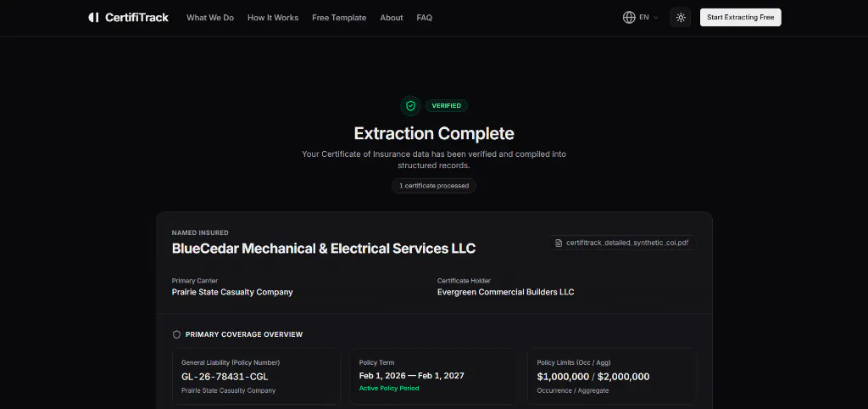Click the green shield verified icon

410,105
